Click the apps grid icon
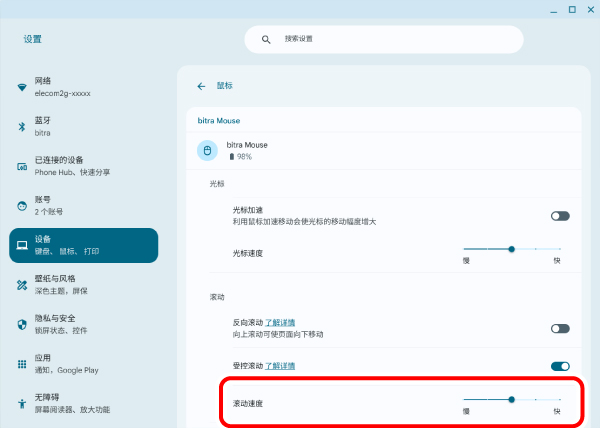The image size is (600, 428). [22, 364]
